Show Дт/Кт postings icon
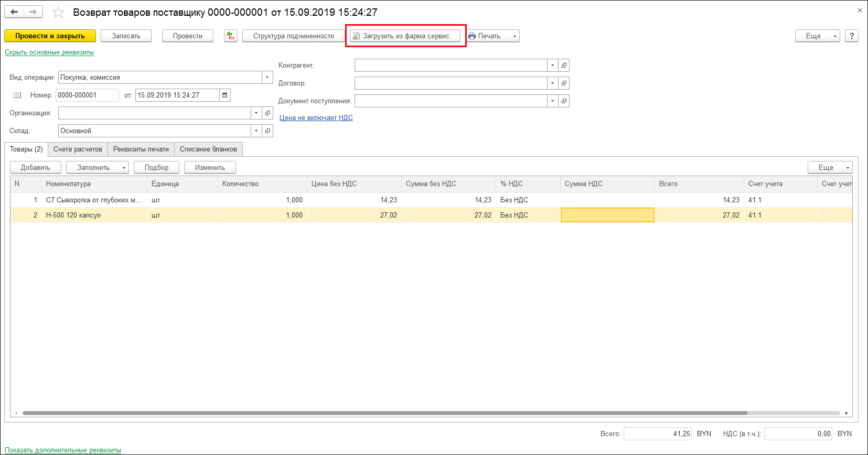This screenshot has width=868, height=455. pyautogui.click(x=230, y=36)
